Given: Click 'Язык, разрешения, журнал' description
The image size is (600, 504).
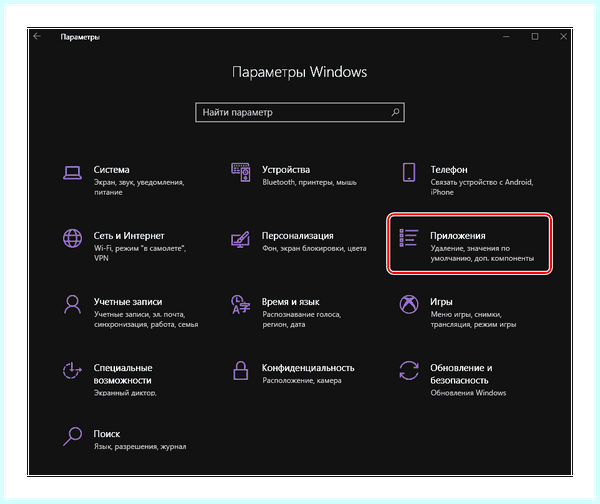Looking at the screenshot, I should point(140,447).
